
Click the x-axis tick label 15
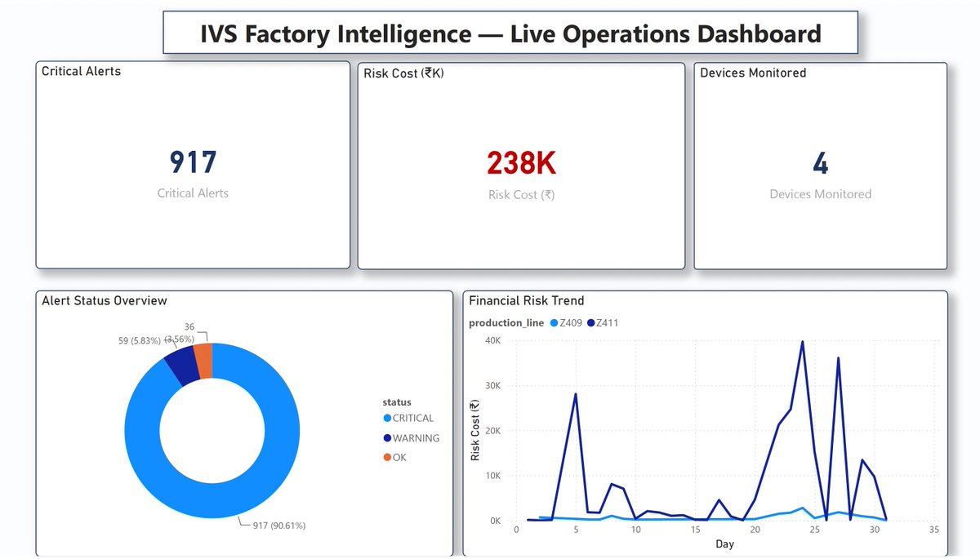(x=695, y=529)
